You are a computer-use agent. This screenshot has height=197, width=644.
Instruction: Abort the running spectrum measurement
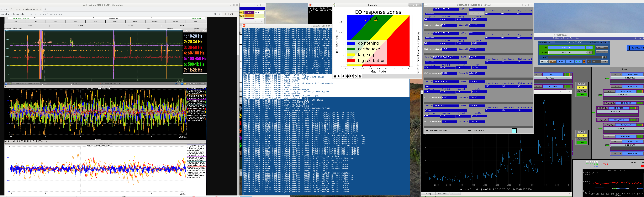tap(182, 26)
